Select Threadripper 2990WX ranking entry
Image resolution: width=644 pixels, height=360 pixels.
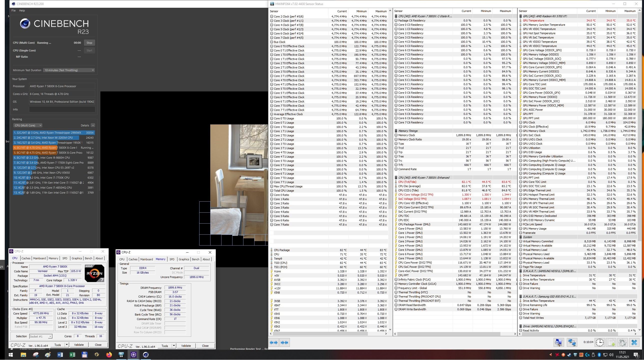[x=54, y=133]
